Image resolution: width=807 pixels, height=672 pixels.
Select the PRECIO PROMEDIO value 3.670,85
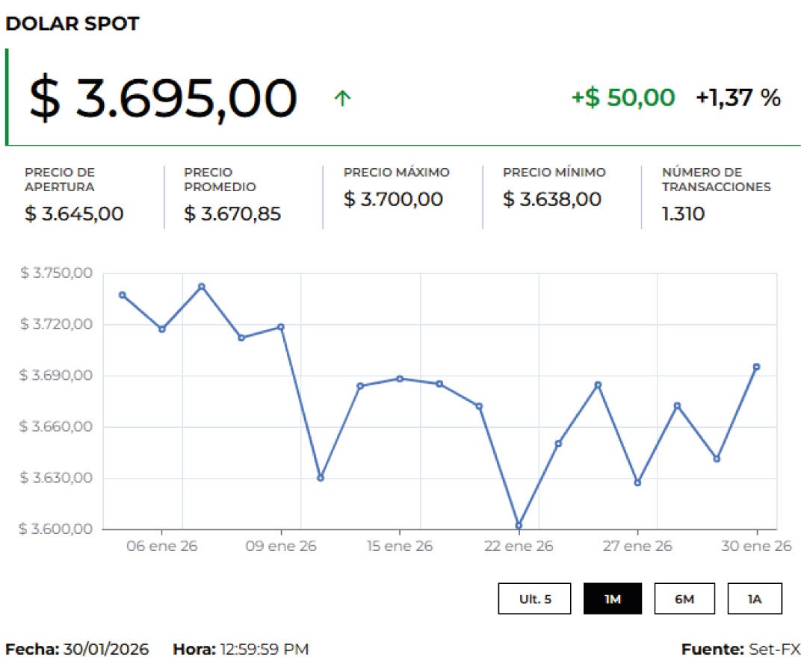point(232,214)
